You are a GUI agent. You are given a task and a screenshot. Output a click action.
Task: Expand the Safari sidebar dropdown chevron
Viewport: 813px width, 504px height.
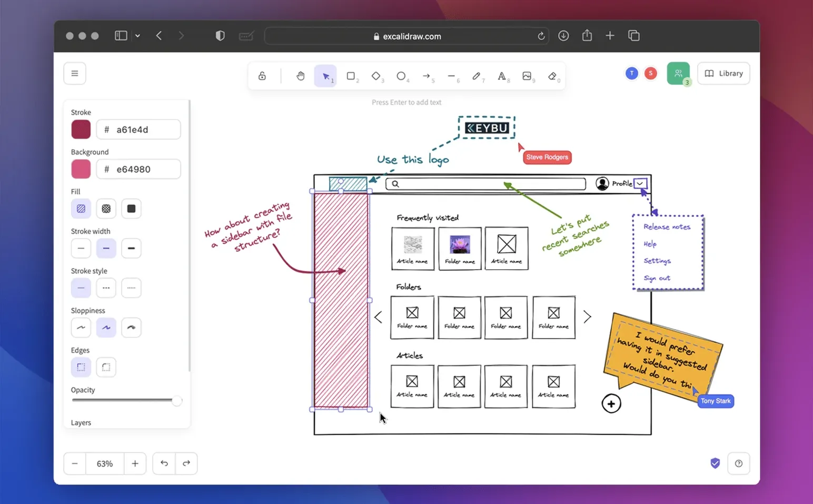click(x=137, y=36)
